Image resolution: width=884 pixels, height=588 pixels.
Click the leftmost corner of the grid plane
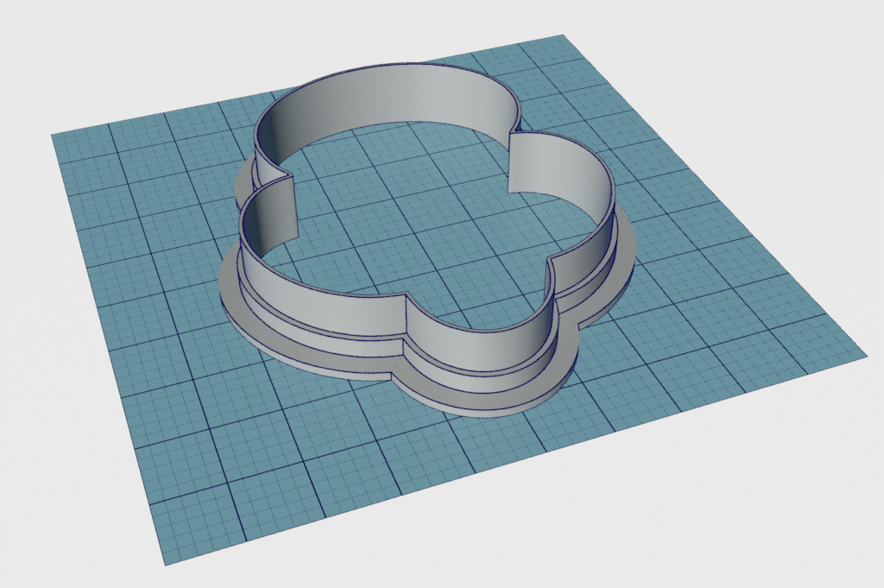tap(53, 135)
